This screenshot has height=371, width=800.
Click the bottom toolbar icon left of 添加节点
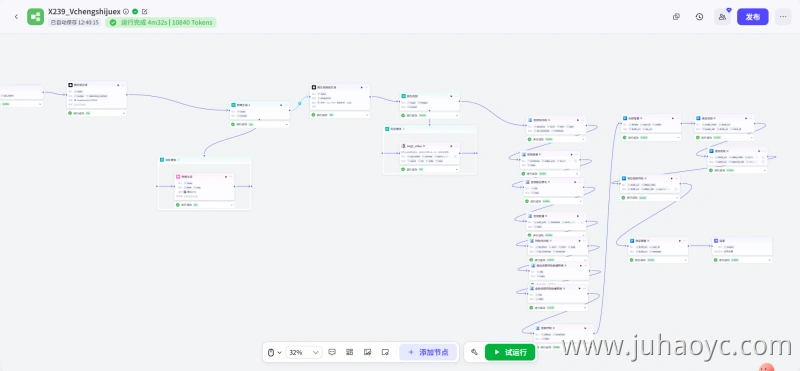(385, 352)
